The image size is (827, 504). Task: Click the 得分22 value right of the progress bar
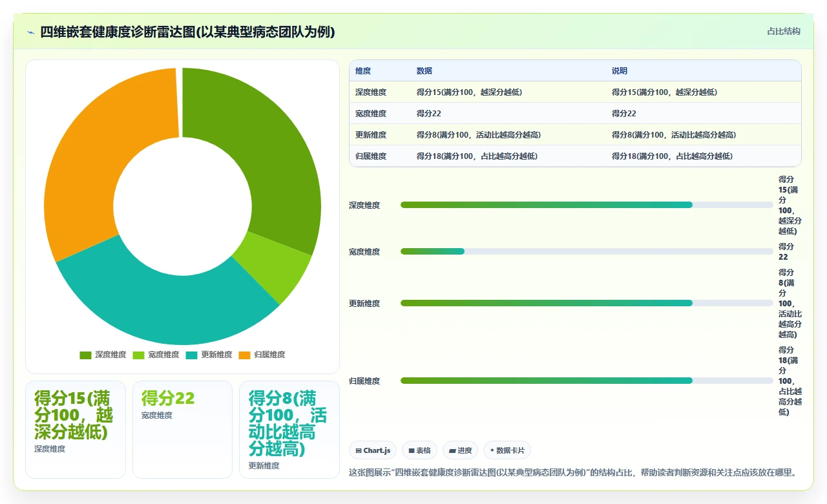[x=787, y=252]
